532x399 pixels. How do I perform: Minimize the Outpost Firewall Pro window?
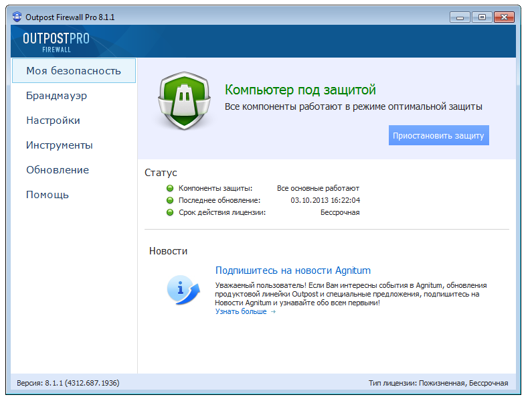click(460, 17)
